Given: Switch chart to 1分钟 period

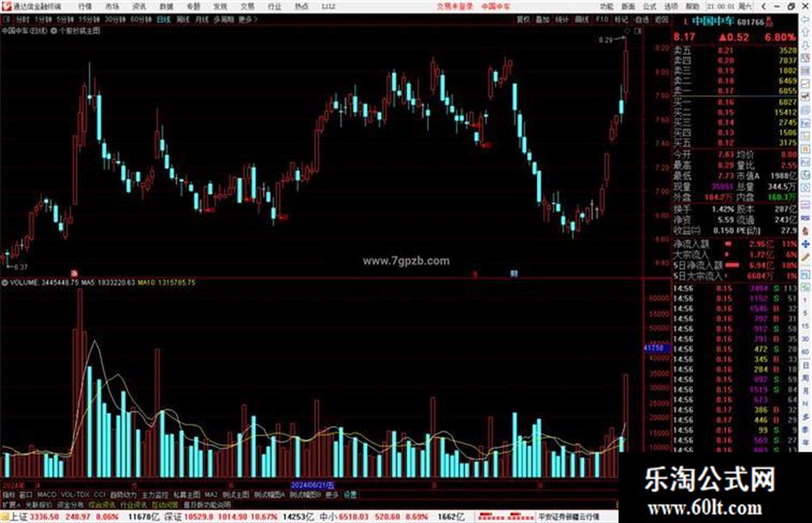Looking at the screenshot, I should [x=44, y=19].
